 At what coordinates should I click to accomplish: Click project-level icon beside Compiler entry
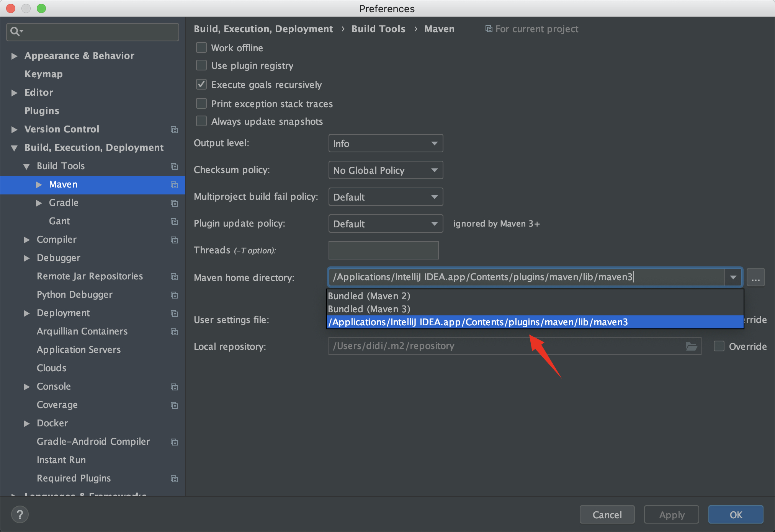point(174,240)
